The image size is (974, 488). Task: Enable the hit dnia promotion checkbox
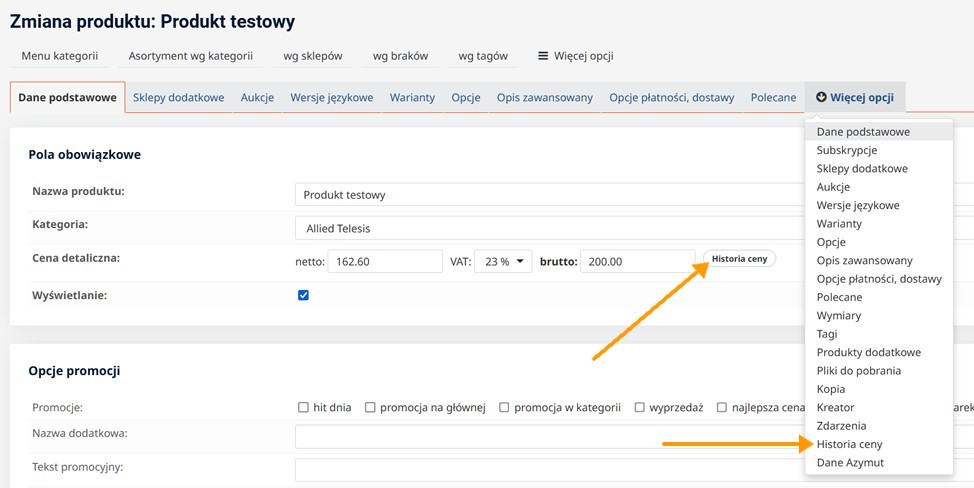304,407
